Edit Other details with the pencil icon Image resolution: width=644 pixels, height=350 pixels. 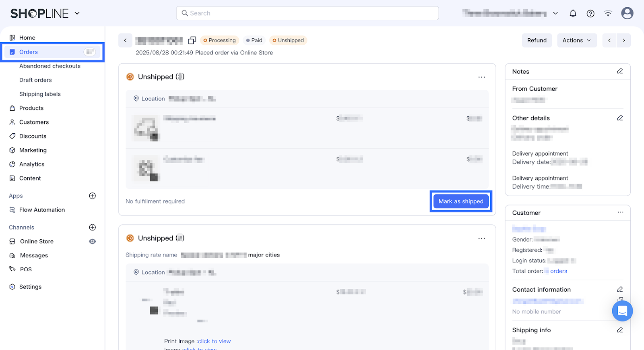point(620,118)
